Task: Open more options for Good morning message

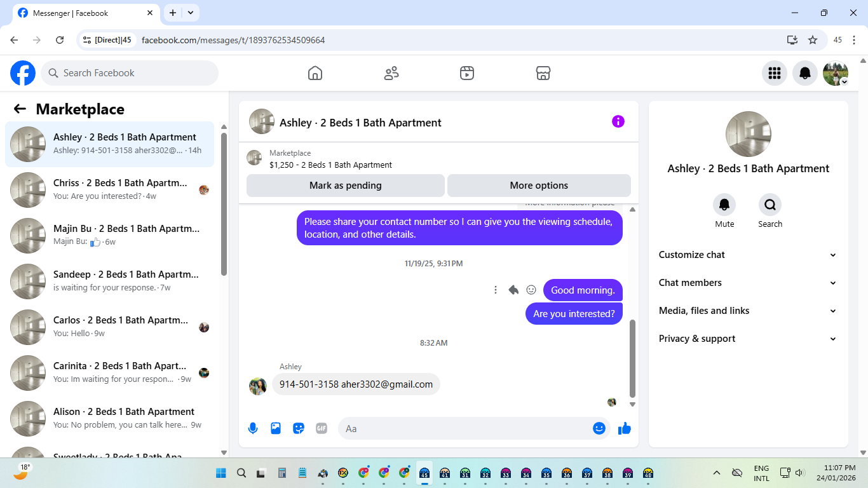Action: [496, 290]
